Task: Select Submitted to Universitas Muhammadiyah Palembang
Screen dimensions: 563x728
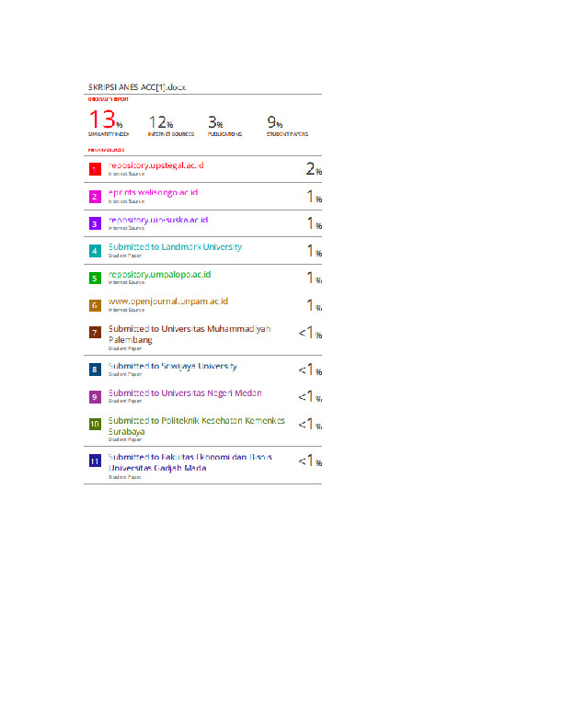Action: tap(190, 335)
